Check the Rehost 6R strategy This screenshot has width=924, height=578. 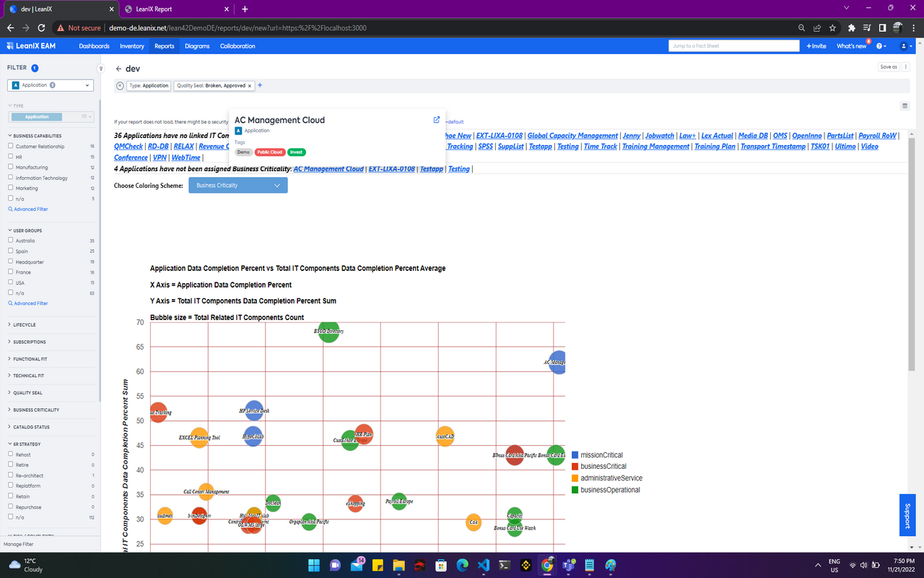[10, 454]
